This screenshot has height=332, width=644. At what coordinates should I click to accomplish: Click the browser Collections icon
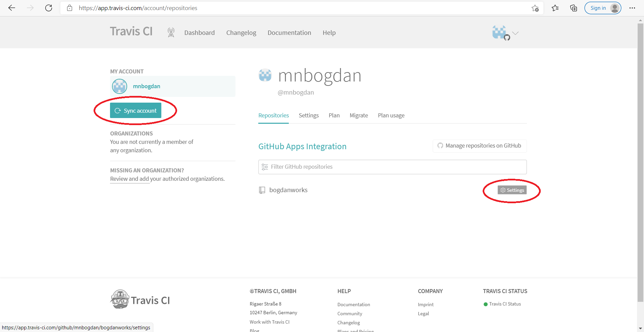pyautogui.click(x=574, y=8)
